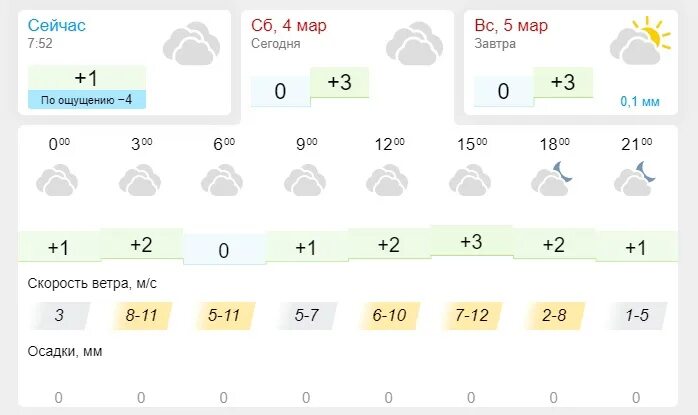Click the cloudy icon in Сейчас card

191,44
